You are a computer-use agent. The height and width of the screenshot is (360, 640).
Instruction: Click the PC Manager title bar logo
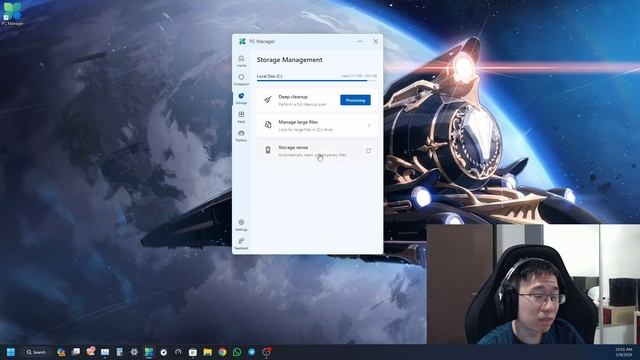pyautogui.click(x=242, y=41)
